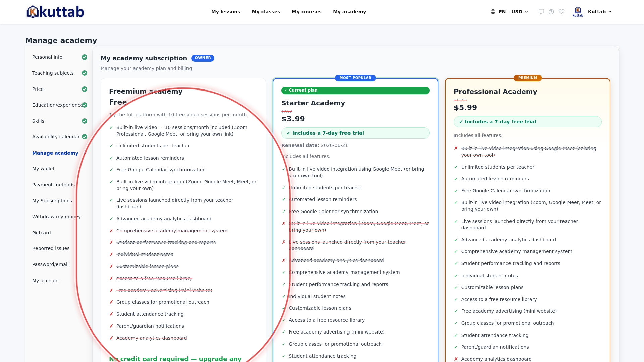
Task: Click the Kuttab logo in the header
Action: click(x=55, y=12)
